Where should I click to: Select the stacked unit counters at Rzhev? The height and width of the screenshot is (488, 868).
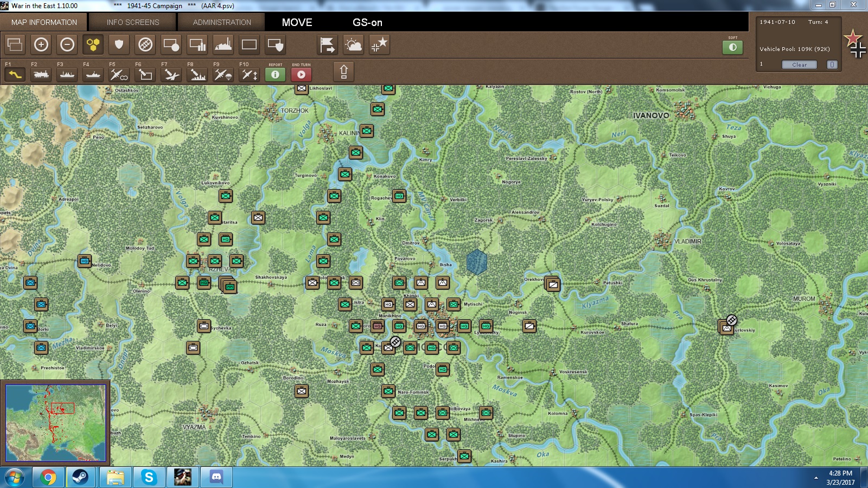tap(228, 284)
